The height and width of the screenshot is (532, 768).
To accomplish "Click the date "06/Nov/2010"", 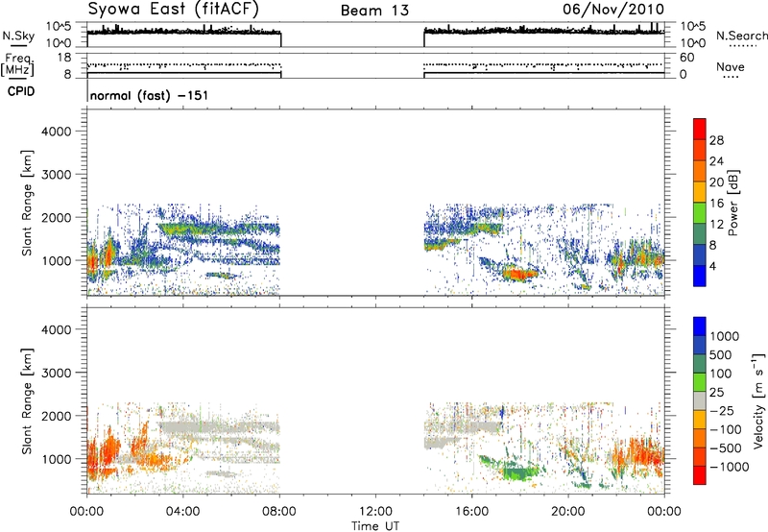I will [613, 9].
